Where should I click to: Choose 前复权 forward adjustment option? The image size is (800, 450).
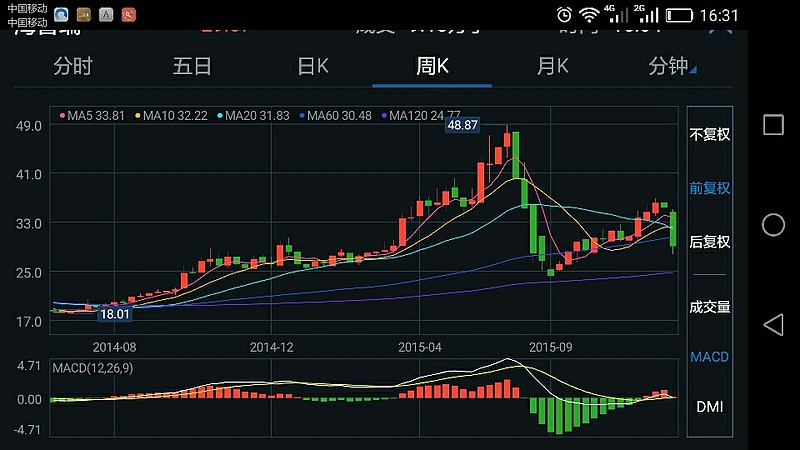(710, 188)
